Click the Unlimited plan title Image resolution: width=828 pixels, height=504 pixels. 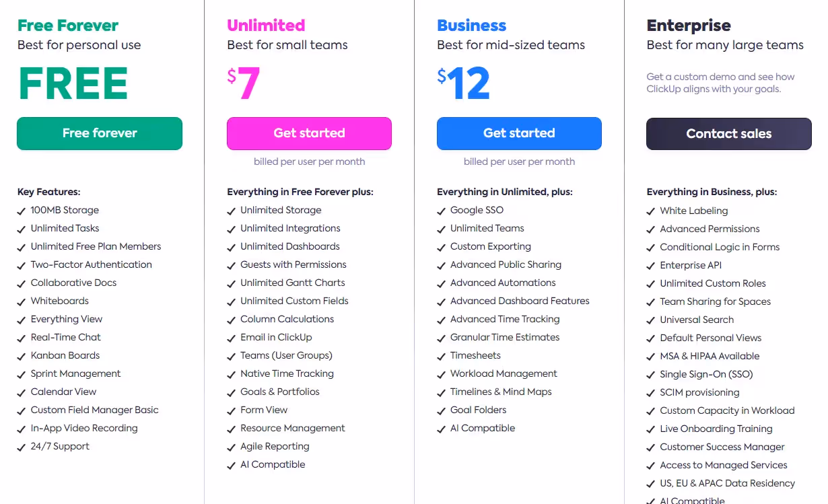266,25
